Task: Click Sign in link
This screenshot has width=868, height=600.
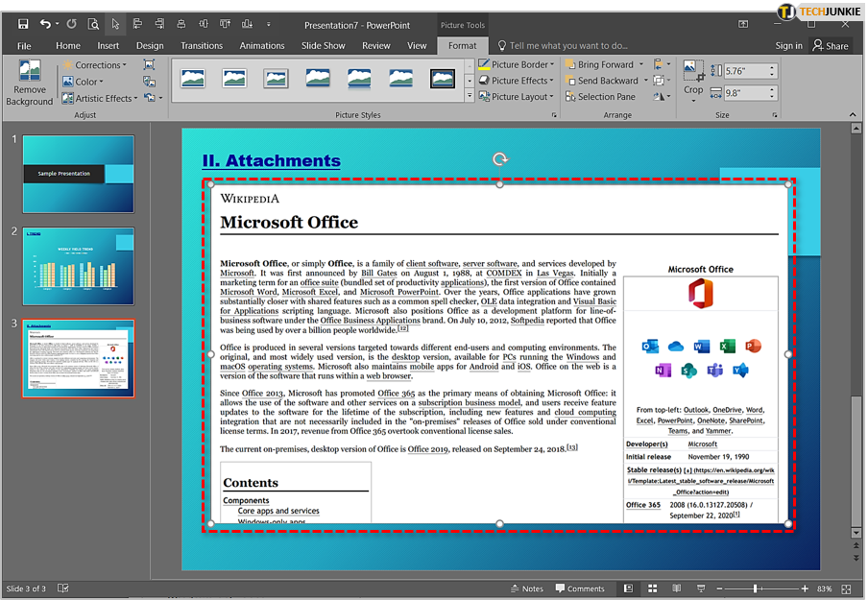Action: tap(789, 45)
